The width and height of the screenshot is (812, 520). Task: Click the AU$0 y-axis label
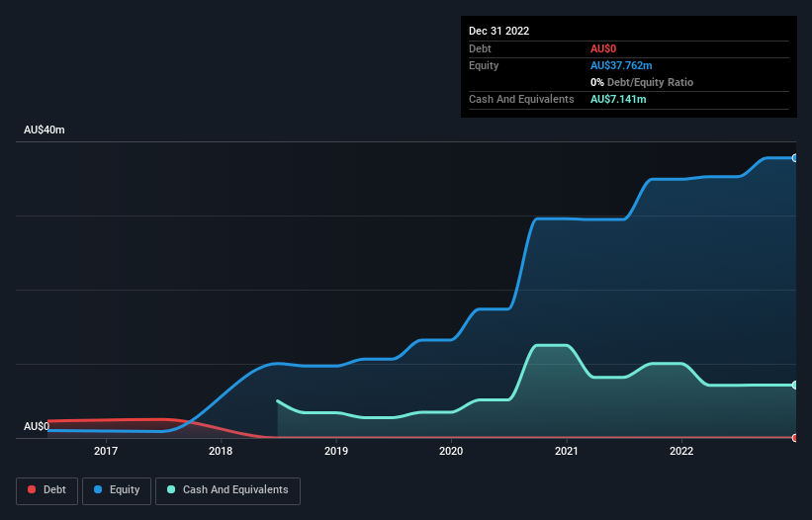pos(37,426)
